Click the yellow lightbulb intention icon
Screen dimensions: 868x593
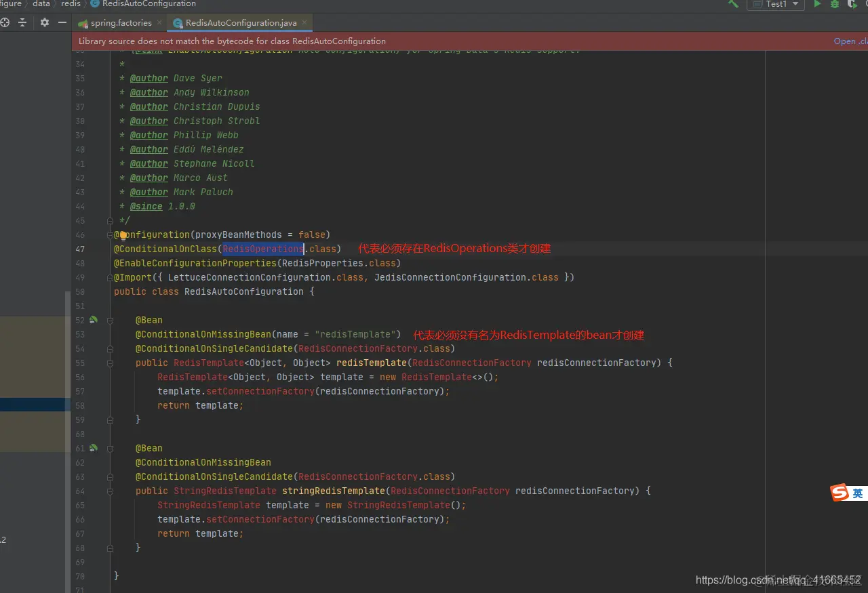click(123, 235)
